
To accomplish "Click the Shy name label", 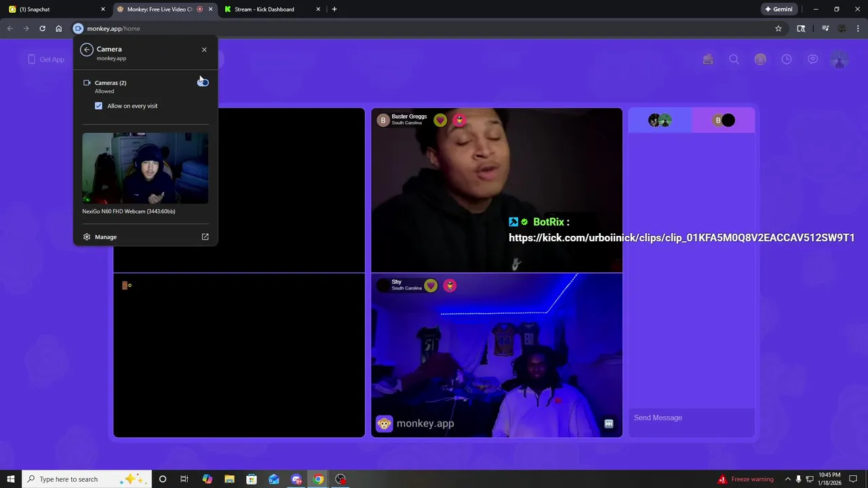I will [x=397, y=282].
